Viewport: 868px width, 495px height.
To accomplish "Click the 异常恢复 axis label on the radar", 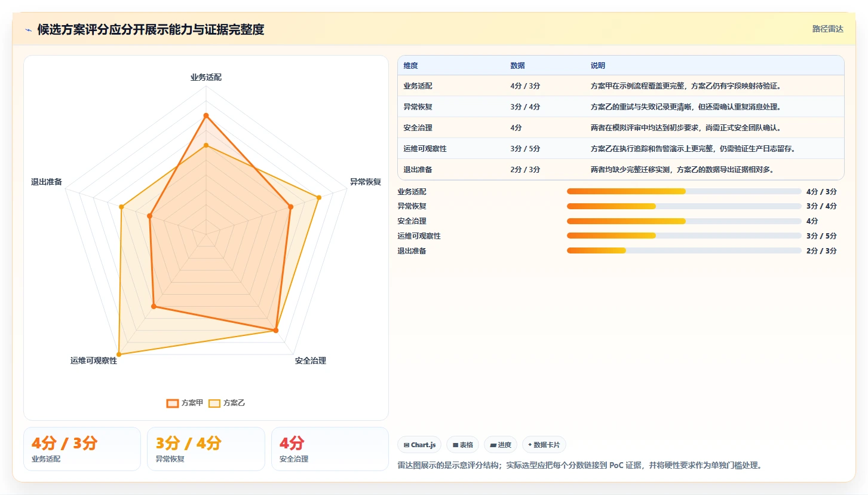I will tap(365, 182).
